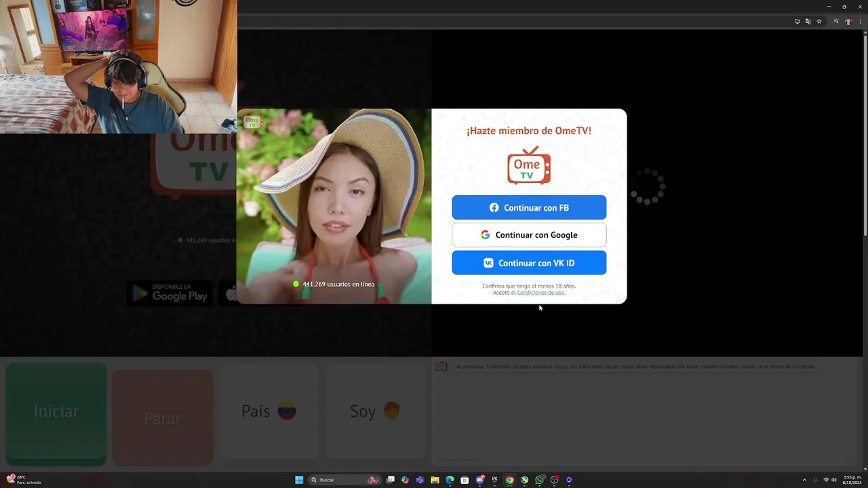Click the taskbar Buscar search box
Image resolution: width=868 pixels, height=488 pixels.
[x=345, y=480]
